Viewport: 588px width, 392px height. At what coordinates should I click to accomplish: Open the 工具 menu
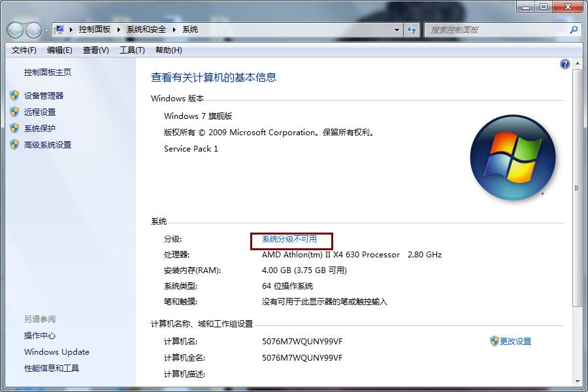132,50
